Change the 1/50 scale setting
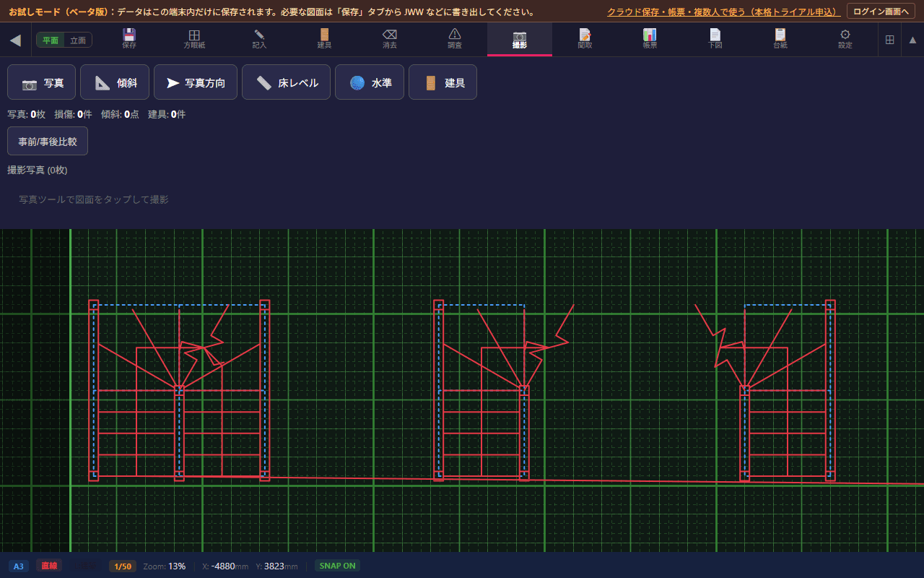 [123, 566]
